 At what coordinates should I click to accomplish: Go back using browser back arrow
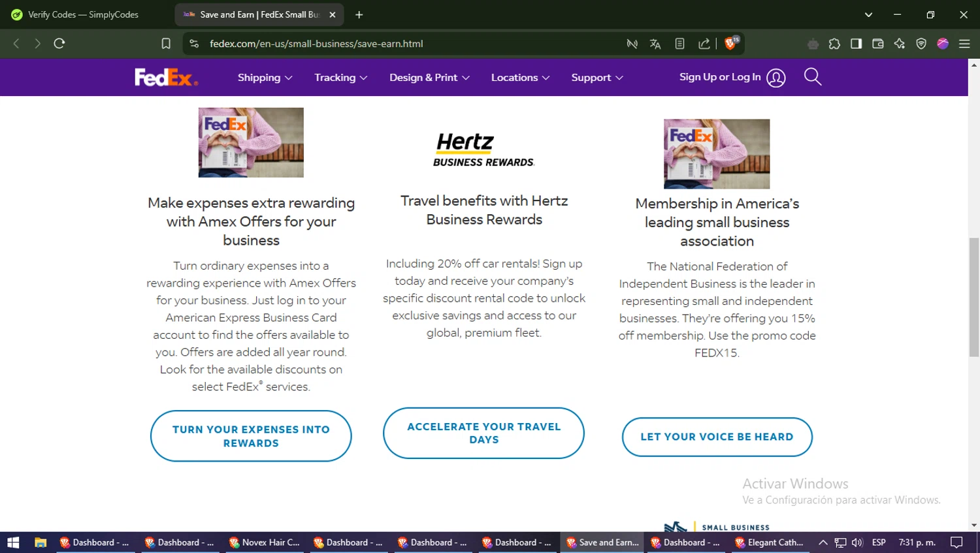[x=16, y=44]
